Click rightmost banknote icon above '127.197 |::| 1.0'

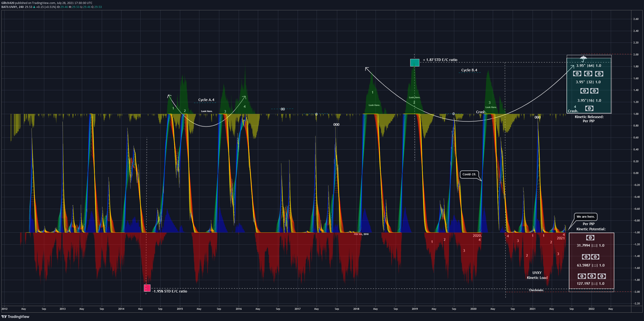(x=601, y=276)
